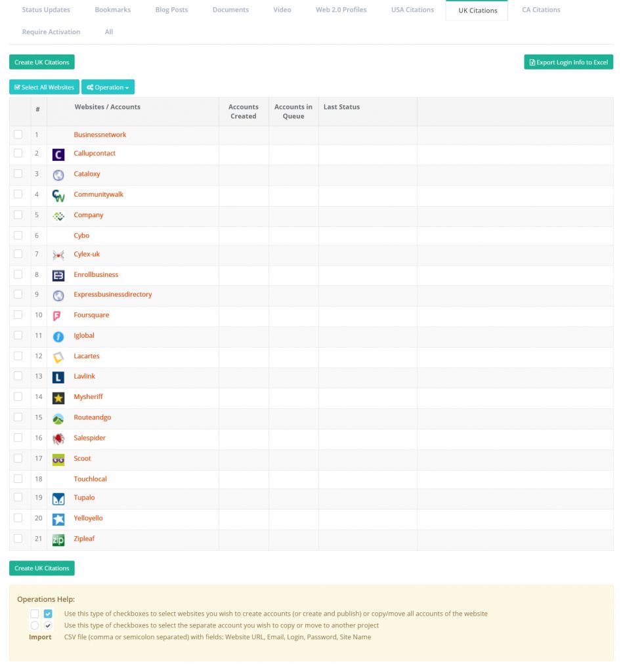Tick the checkbox for Businessnetwork
This screenshot has height=672, width=623.
tap(18, 135)
